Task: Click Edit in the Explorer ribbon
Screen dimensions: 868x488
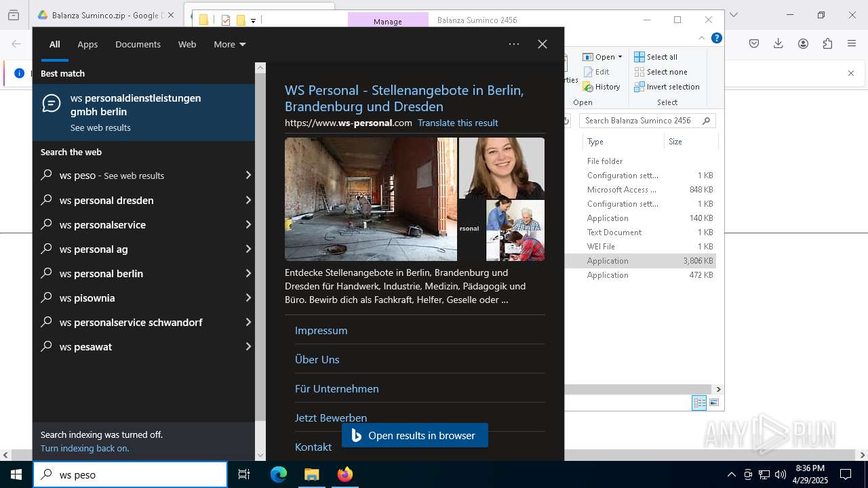Action: (596, 72)
